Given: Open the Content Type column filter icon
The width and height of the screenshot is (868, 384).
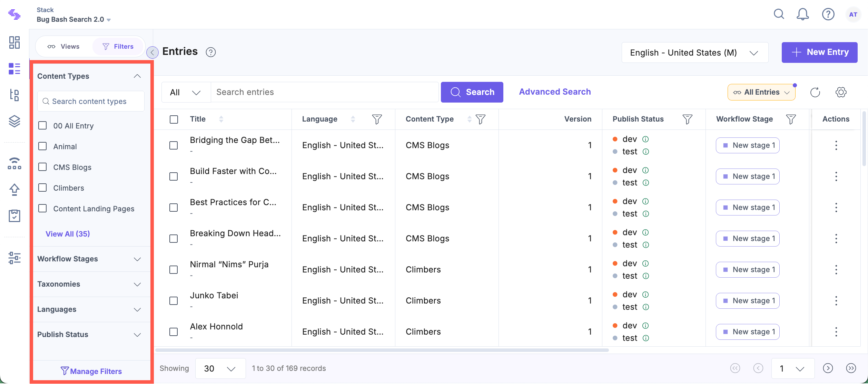Looking at the screenshot, I should pyautogui.click(x=481, y=119).
